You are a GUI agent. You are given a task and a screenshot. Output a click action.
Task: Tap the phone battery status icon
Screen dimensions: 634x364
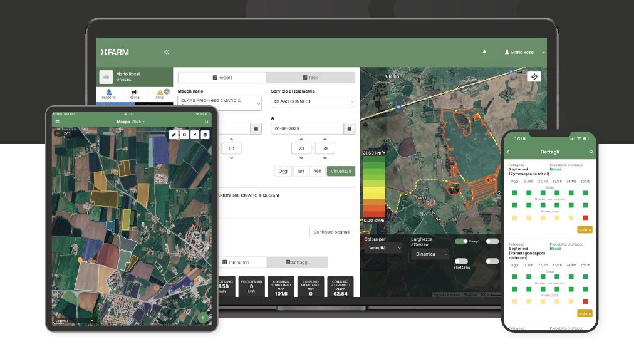click(585, 138)
